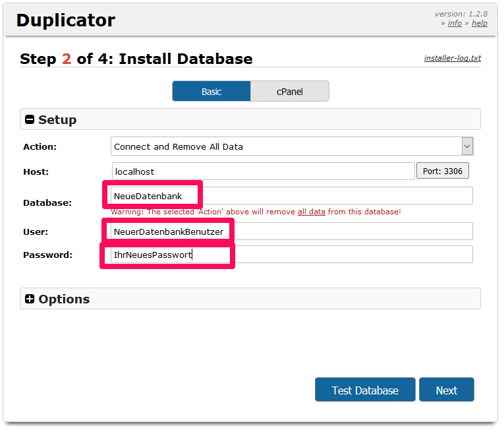Open the installer-log.txt link

coord(453,58)
